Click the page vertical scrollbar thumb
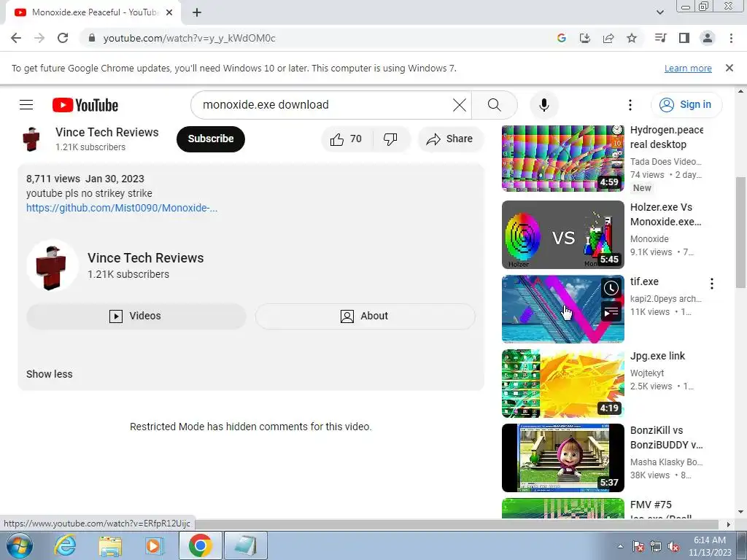Viewport: 747px width, 560px height. click(741, 233)
